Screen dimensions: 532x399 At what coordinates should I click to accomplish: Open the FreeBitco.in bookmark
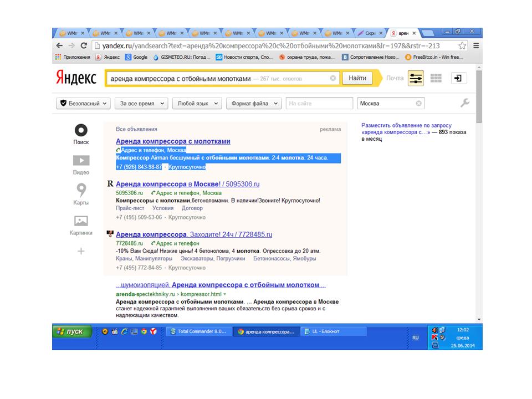pos(434,57)
